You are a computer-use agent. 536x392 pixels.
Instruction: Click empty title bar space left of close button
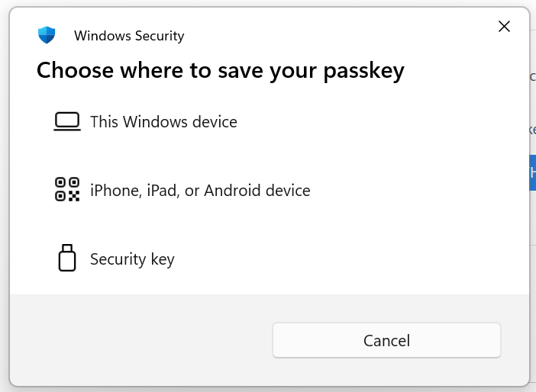344,31
